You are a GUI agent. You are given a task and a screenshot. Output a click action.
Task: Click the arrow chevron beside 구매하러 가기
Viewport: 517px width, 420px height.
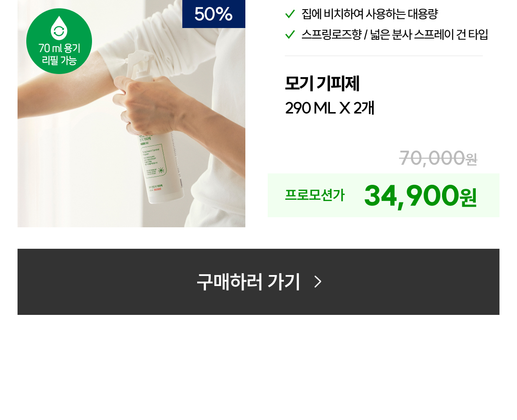318,282
